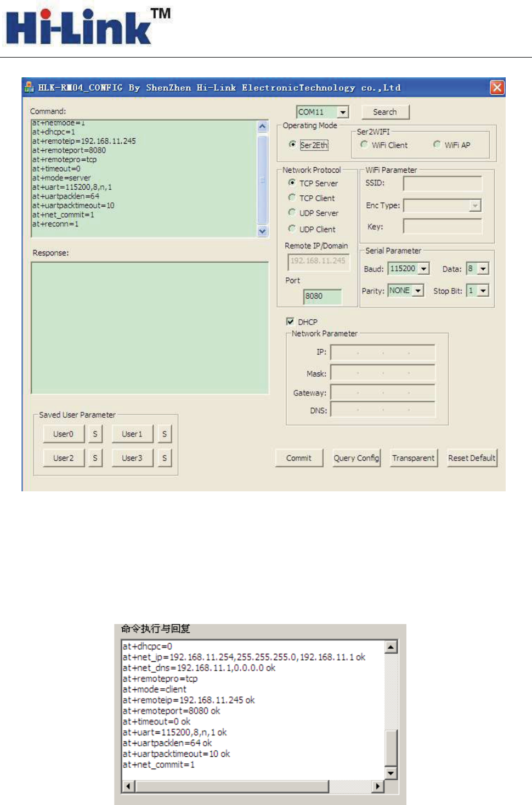Click left arrow of log horizontal scrollbar
The image size is (532, 805).
(x=128, y=786)
